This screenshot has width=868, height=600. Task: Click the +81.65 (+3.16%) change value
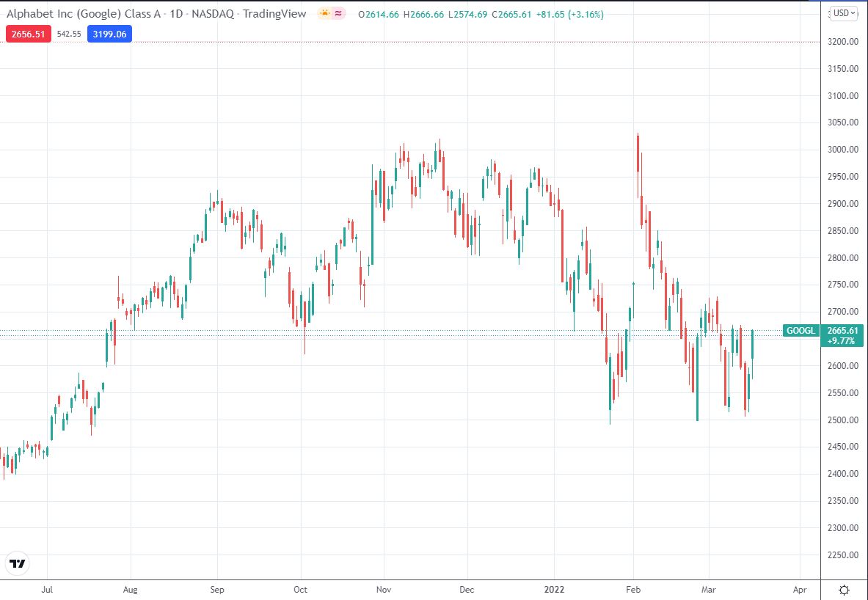tap(569, 15)
